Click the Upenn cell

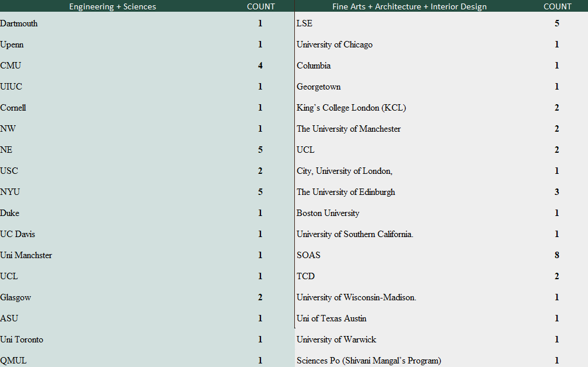click(x=12, y=44)
